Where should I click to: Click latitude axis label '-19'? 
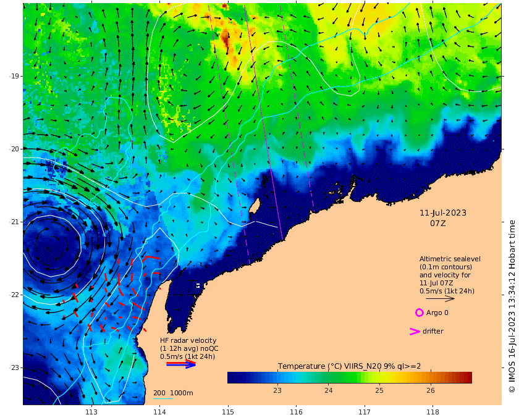pyautogui.click(x=14, y=76)
